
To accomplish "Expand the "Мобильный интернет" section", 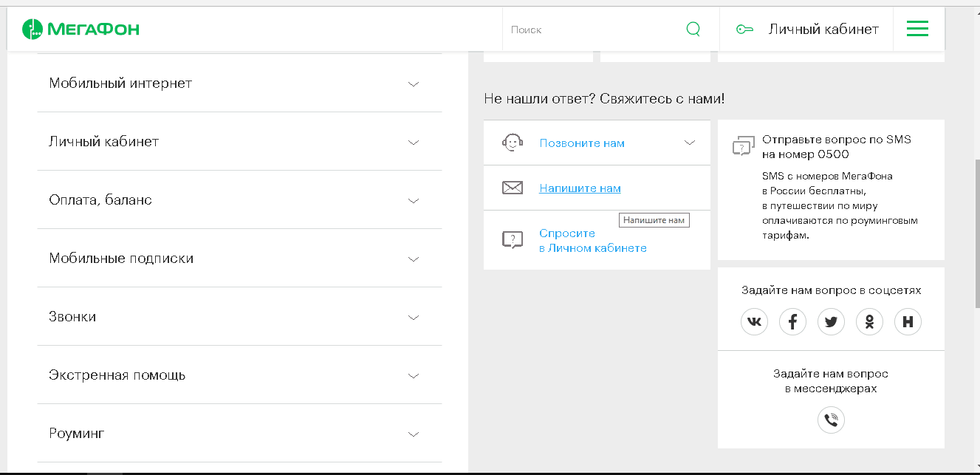I will point(413,83).
